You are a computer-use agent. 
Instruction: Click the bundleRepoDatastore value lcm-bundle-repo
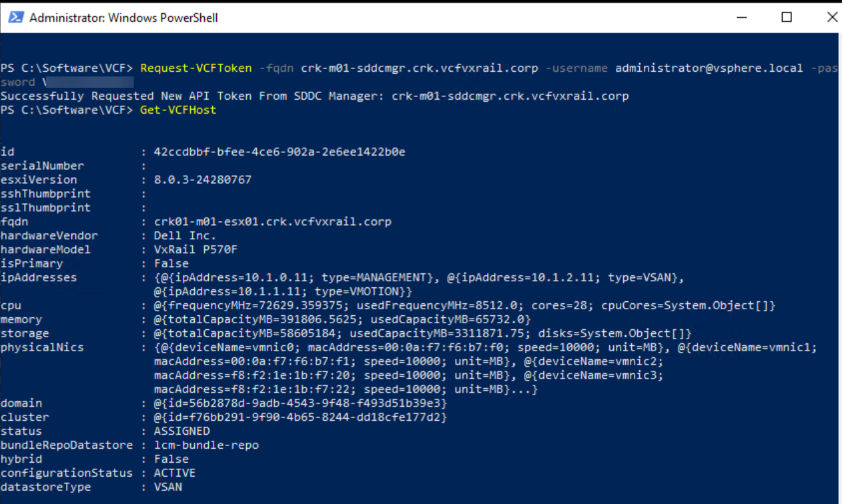point(206,445)
